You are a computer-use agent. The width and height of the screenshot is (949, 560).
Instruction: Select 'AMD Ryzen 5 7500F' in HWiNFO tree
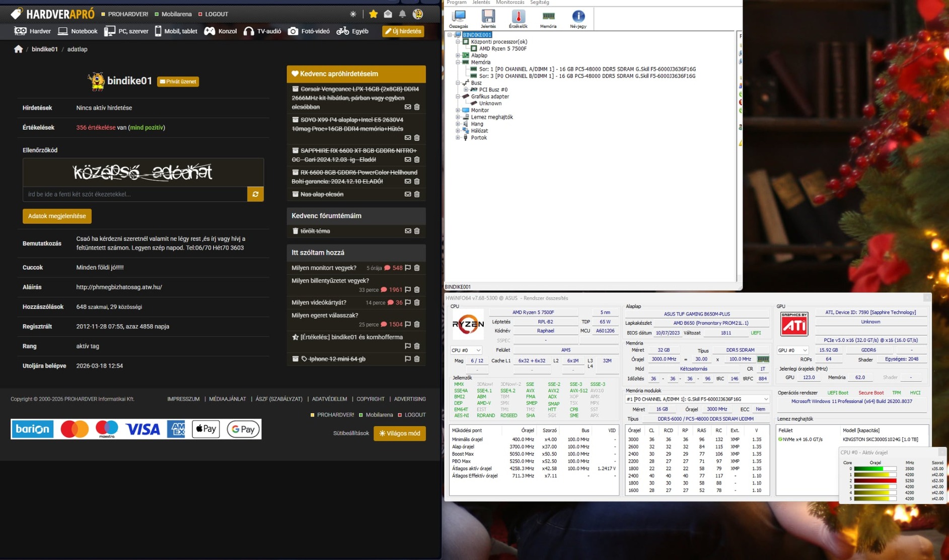coord(502,49)
